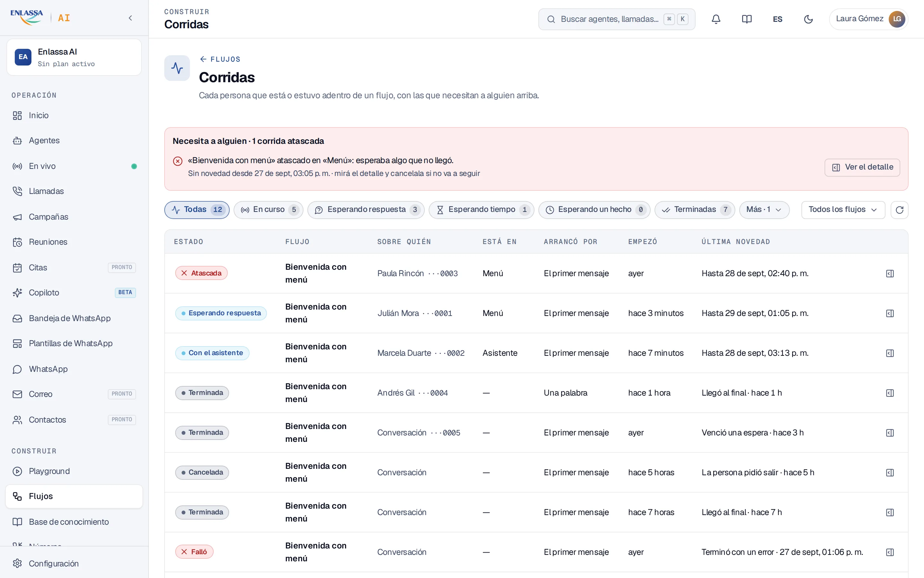Open Inicio in sidebar
The height and width of the screenshot is (578, 924).
[x=74, y=116]
